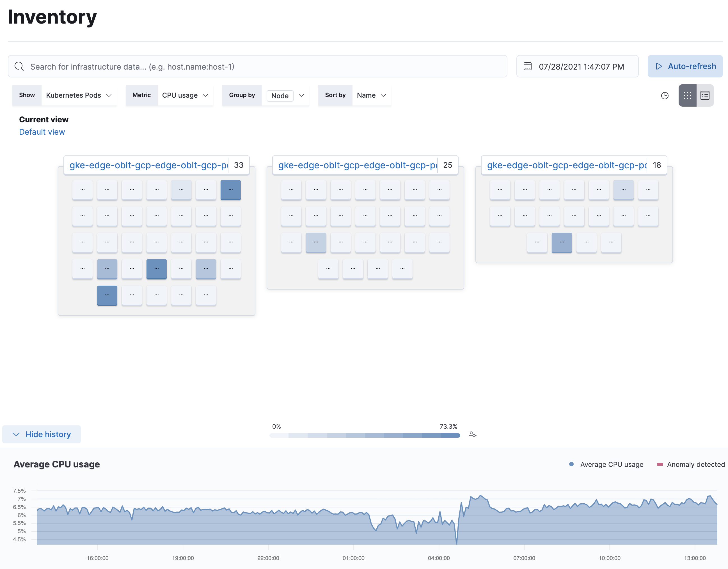728x569 pixels.
Task: Click the search magnifier icon
Action: coord(19,66)
